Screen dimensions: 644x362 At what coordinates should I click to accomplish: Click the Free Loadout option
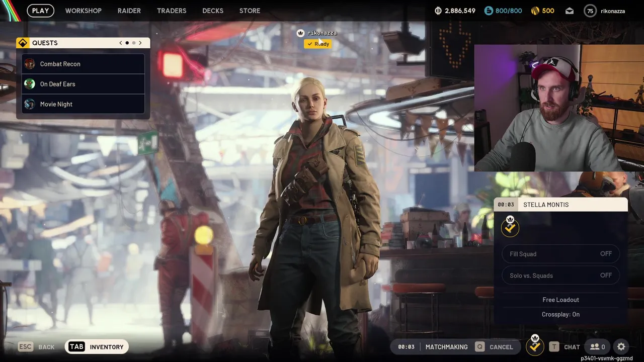coord(560,300)
